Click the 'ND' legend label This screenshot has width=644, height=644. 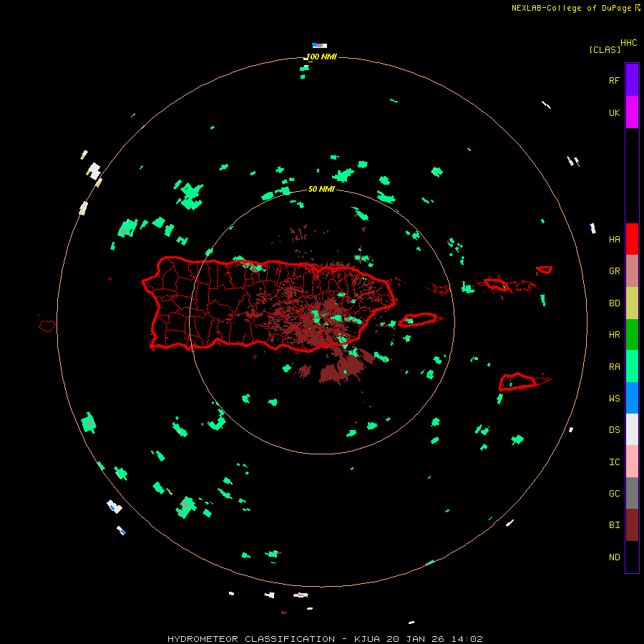pos(614,557)
